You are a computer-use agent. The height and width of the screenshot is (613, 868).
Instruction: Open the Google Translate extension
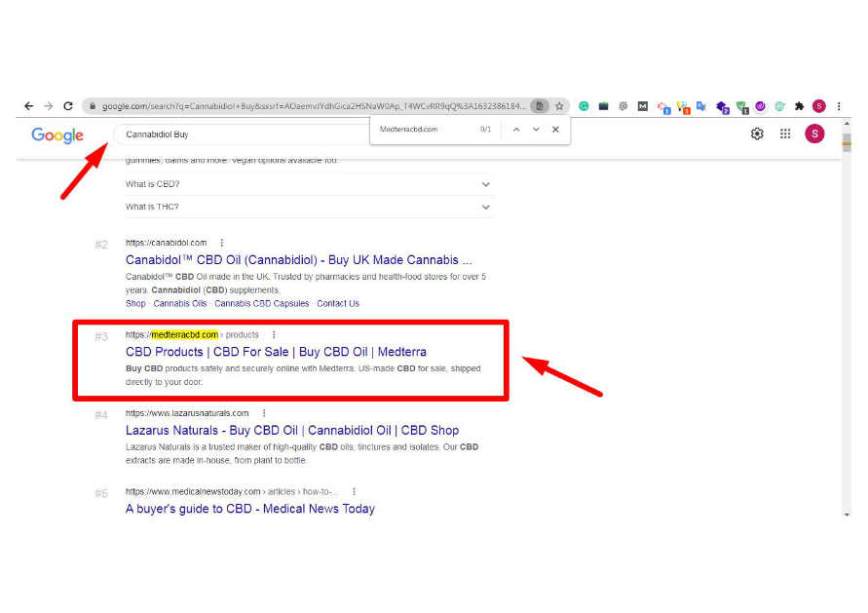701,106
